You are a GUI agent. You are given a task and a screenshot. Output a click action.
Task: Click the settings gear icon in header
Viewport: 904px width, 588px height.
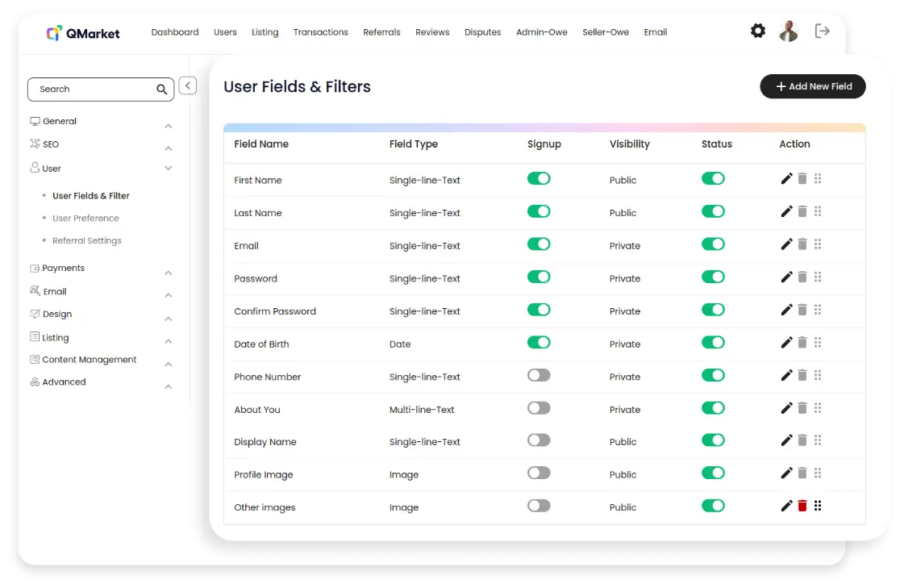tap(757, 31)
